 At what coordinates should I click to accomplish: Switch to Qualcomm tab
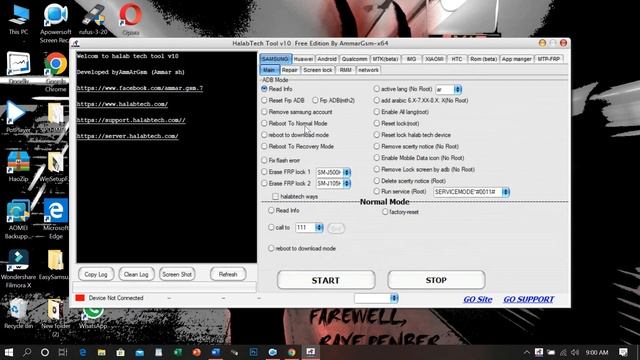pyautogui.click(x=354, y=59)
